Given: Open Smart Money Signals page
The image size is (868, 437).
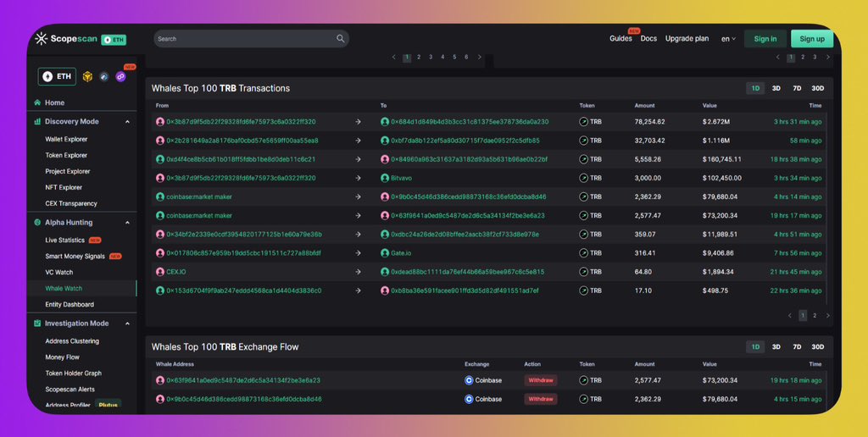Looking at the screenshot, I should point(75,256).
